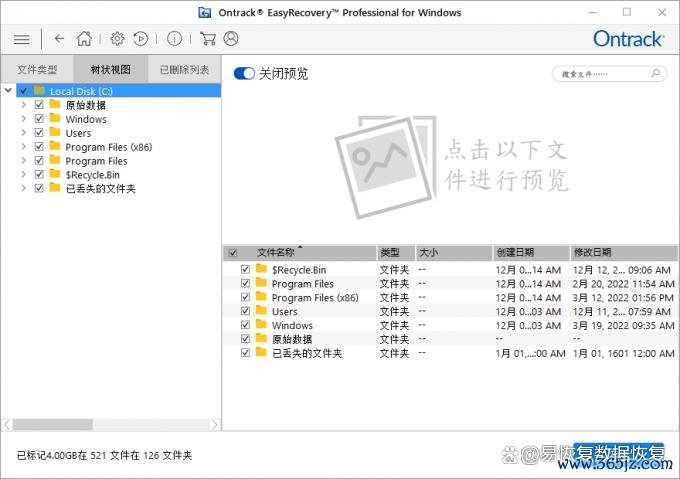Expand the $Recycle.Bin tree node
680x479 pixels.
tap(23, 174)
